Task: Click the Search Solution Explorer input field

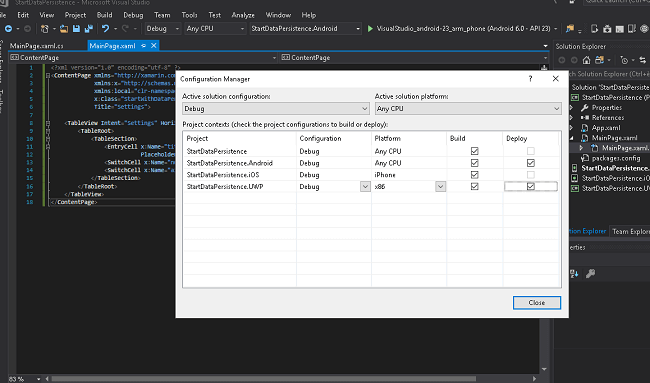Action: (x=609, y=74)
